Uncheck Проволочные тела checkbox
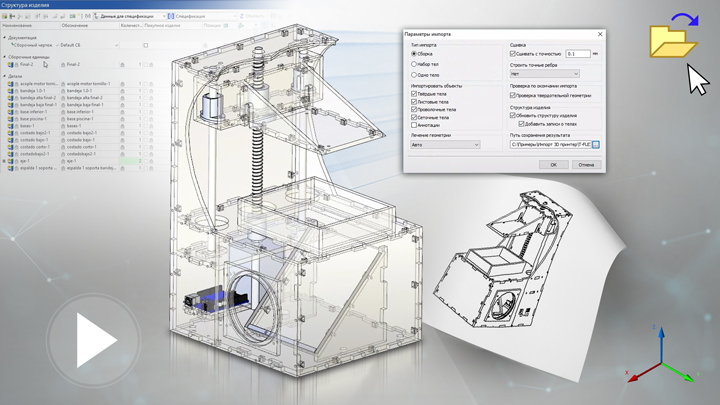The image size is (720, 405). (x=414, y=109)
